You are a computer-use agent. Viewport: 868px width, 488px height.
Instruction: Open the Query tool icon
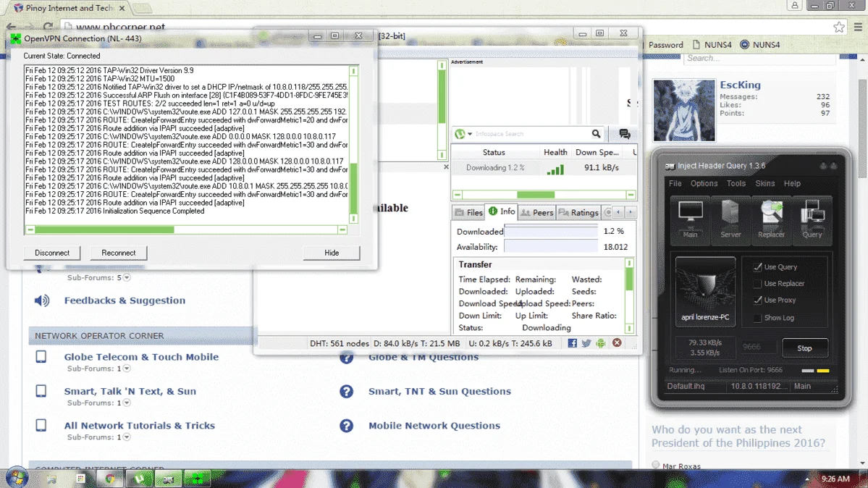click(812, 219)
